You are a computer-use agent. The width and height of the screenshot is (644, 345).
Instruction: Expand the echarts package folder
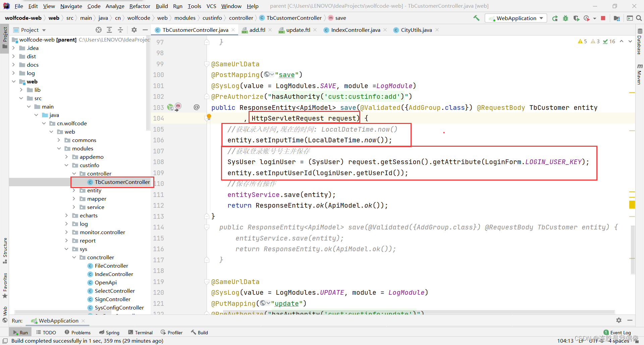click(66, 215)
